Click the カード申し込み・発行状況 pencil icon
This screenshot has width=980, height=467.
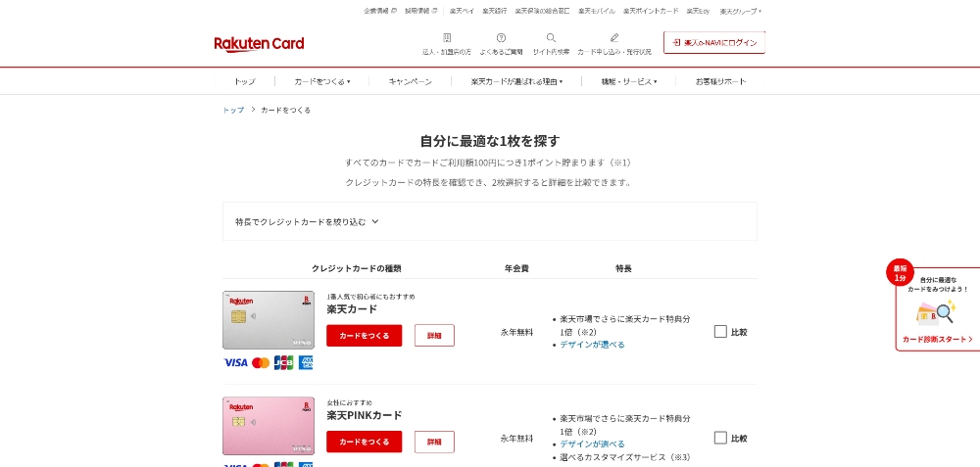[614, 38]
